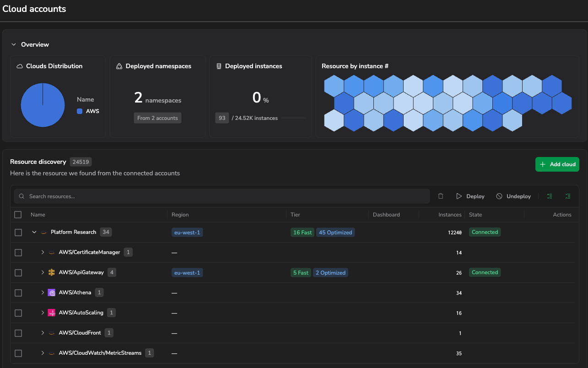588x368 pixels.
Task: Click the pink AutoScaling service icon
Action: (x=52, y=313)
